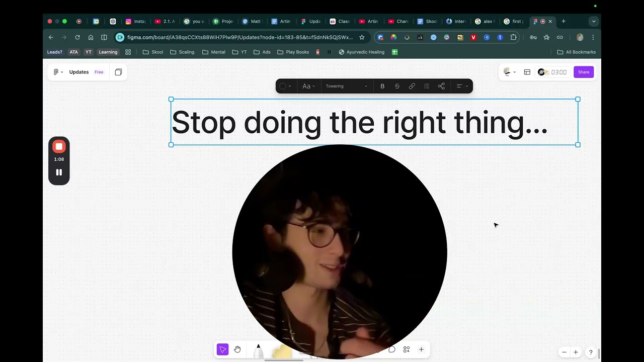
Task: Pause the screen recording
Action: click(x=59, y=172)
